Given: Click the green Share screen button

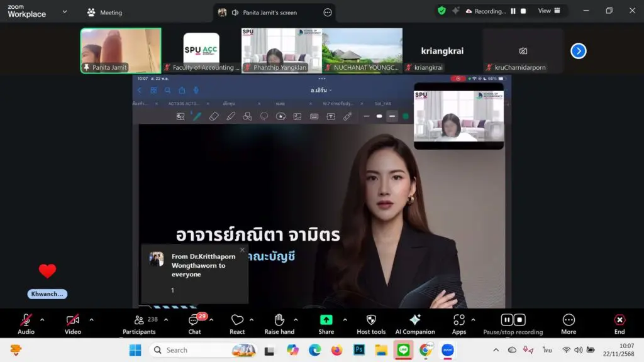Looking at the screenshot, I should pos(326,321).
